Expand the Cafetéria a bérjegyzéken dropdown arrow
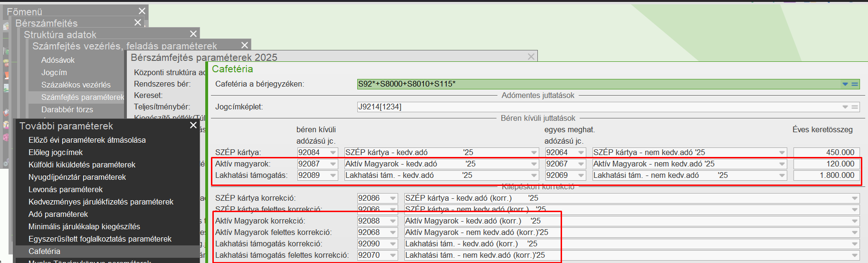Image resolution: width=868 pixels, height=263 pixels. click(845, 84)
